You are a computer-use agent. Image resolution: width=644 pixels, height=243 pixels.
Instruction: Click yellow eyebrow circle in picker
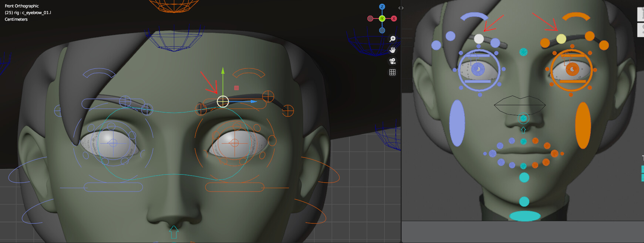pyautogui.click(x=561, y=39)
